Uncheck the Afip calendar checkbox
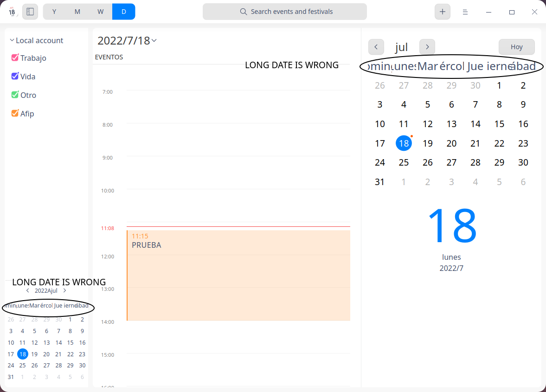The height and width of the screenshot is (392, 546). pos(15,113)
